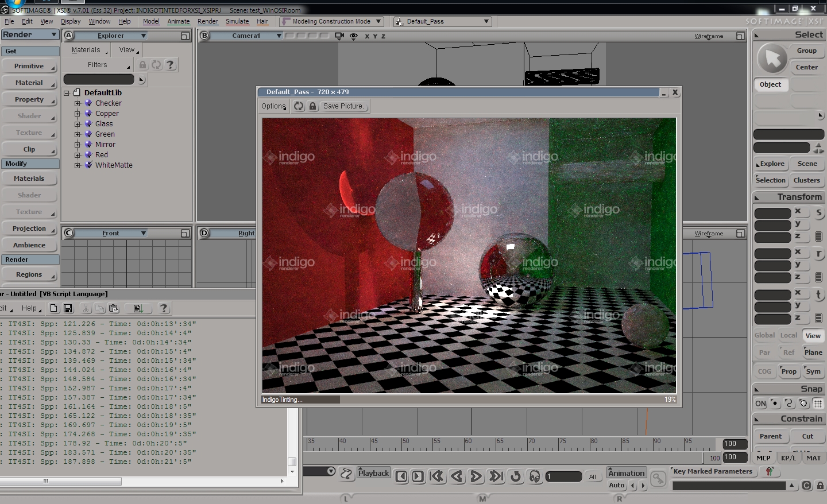Click the Scale (s) transform tool
Image resolution: width=827 pixels, height=504 pixels.
pyautogui.click(x=818, y=214)
